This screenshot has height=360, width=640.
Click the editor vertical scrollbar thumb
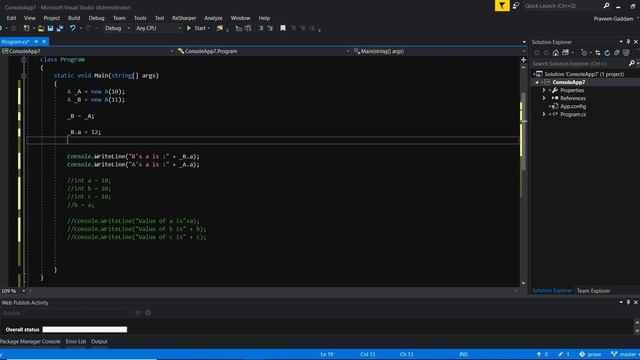point(523,131)
